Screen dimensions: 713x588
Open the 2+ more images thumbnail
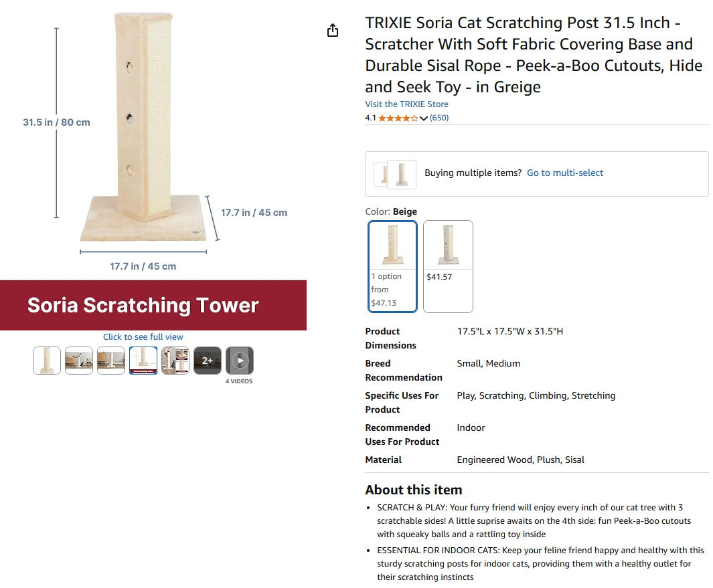208,361
